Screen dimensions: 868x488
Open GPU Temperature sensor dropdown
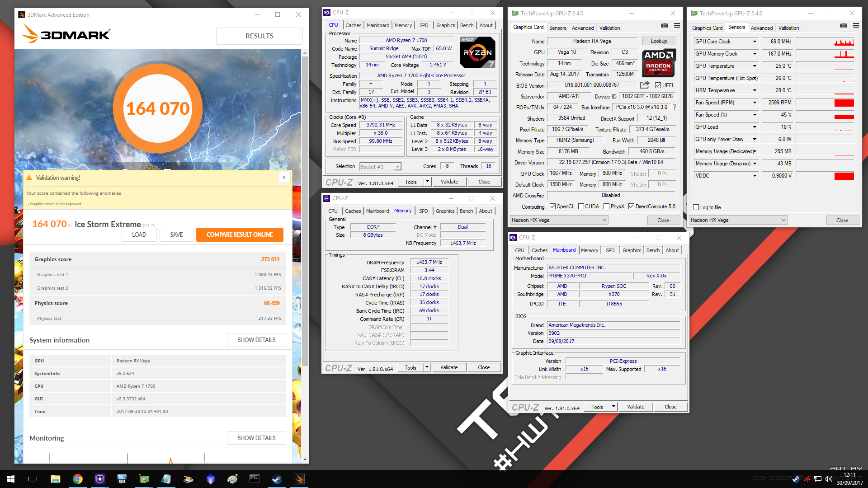click(x=755, y=66)
